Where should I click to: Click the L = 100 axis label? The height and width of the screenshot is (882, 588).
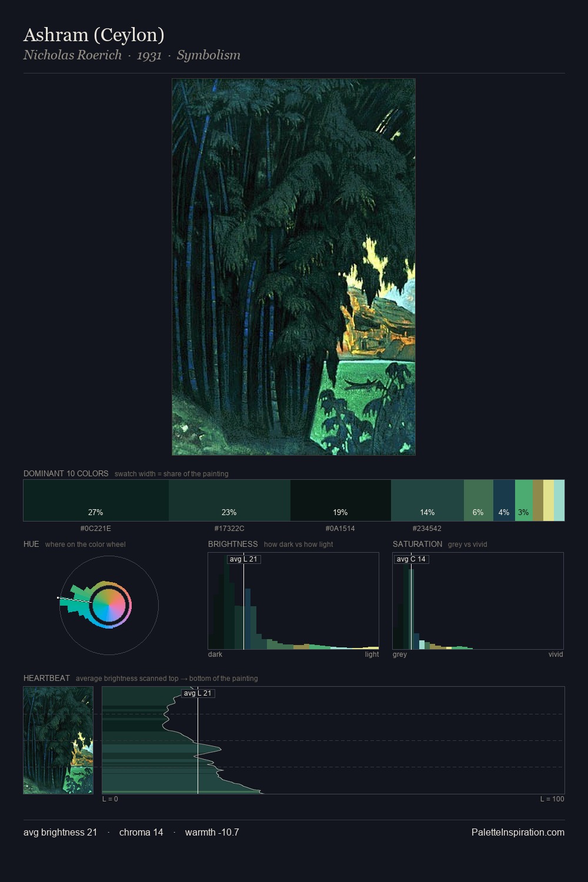552,799
